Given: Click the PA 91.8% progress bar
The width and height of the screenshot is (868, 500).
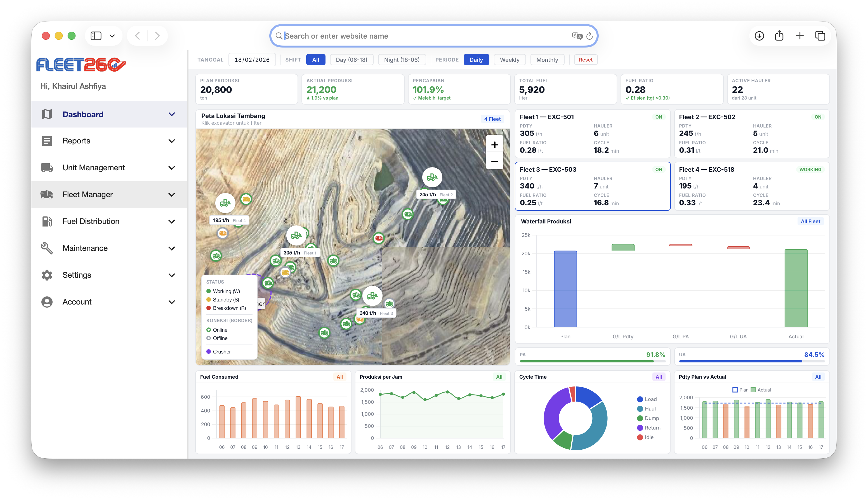Looking at the screenshot, I should [x=592, y=361].
